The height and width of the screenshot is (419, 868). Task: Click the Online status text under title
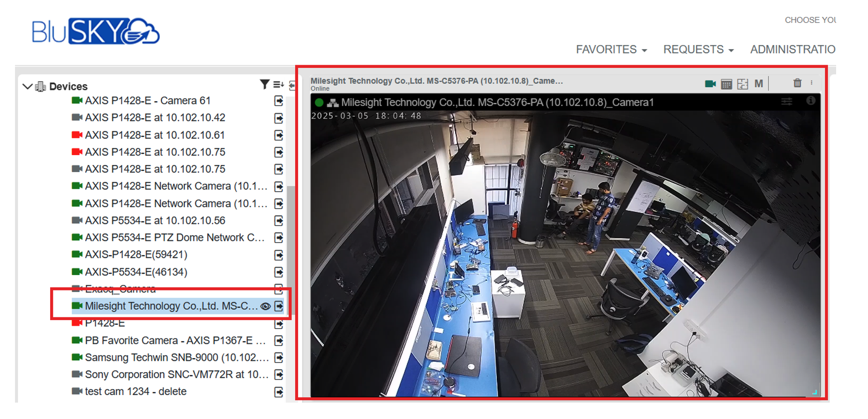pyautogui.click(x=320, y=89)
